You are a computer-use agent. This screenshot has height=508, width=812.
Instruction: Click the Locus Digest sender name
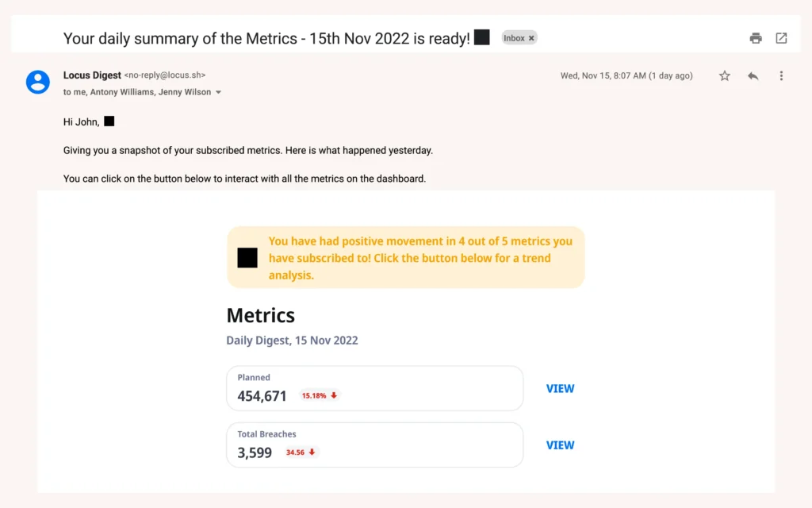click(x=92, y=75)
